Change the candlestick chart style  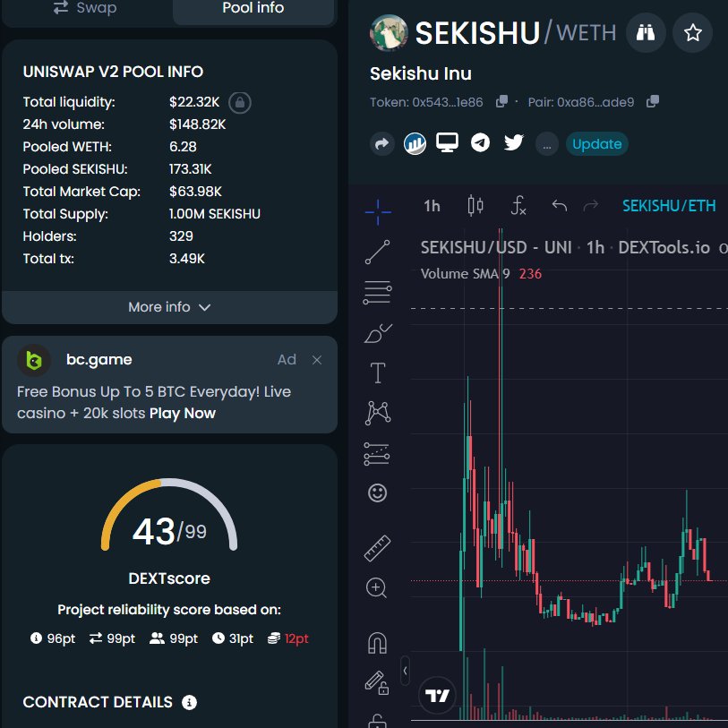475,205
